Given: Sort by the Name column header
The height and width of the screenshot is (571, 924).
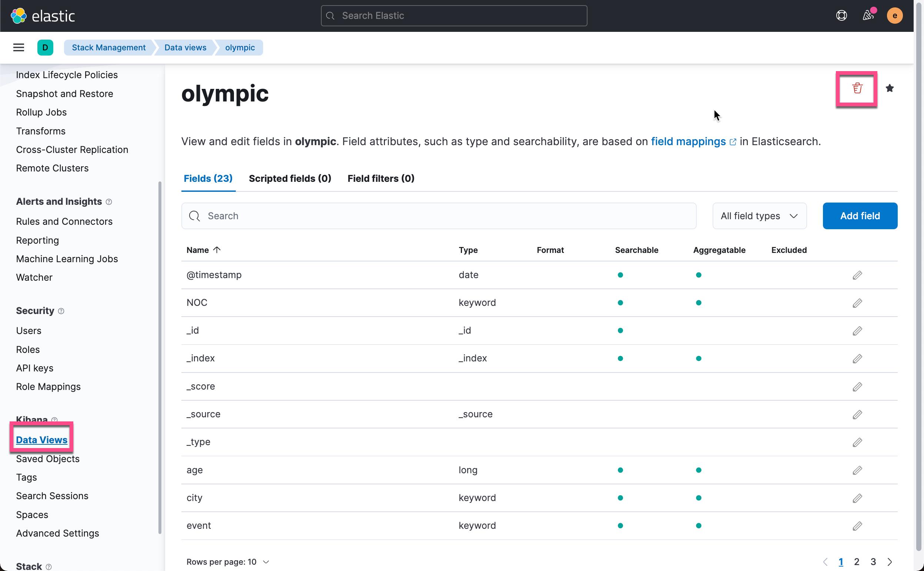Looking at the screenshot, I should click(x=203, y=250).
